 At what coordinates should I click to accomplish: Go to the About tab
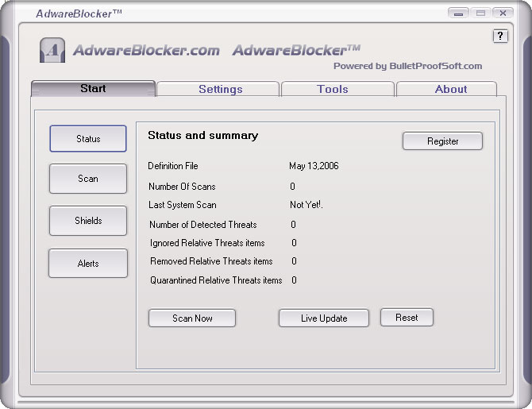(446, 89)
